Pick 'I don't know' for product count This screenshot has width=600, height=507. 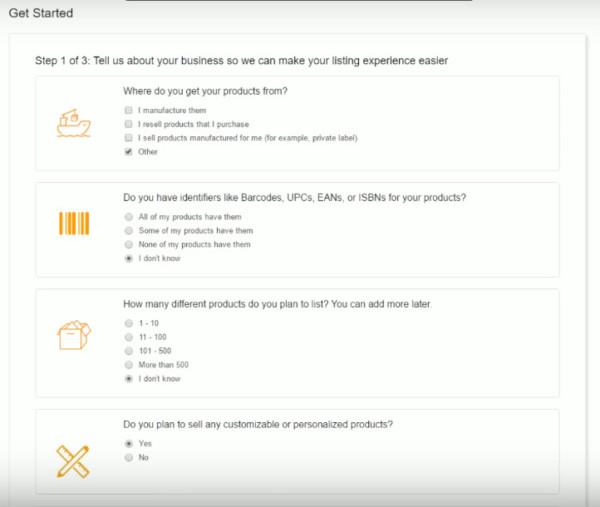[x=129, y=379]
